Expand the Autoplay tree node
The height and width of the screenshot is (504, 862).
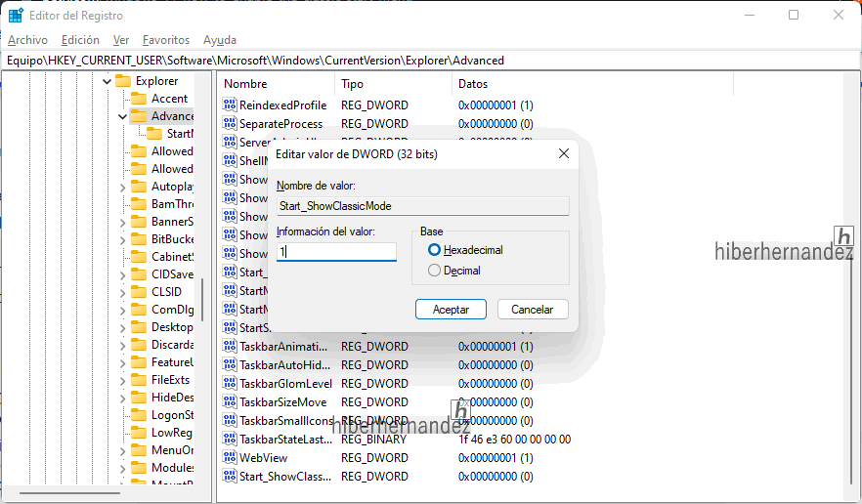click(122, 188)
